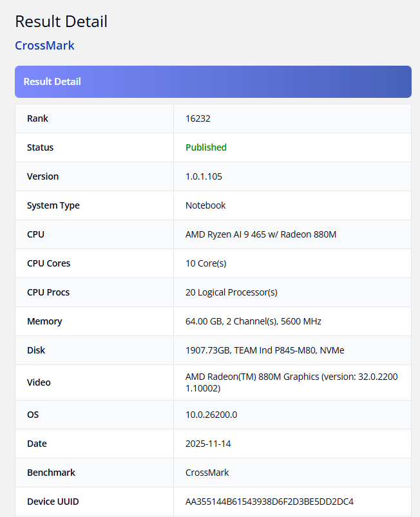Click the Status row label
Image resolution: width=420 pixels, height=517 pixels.
pos(40,147)
